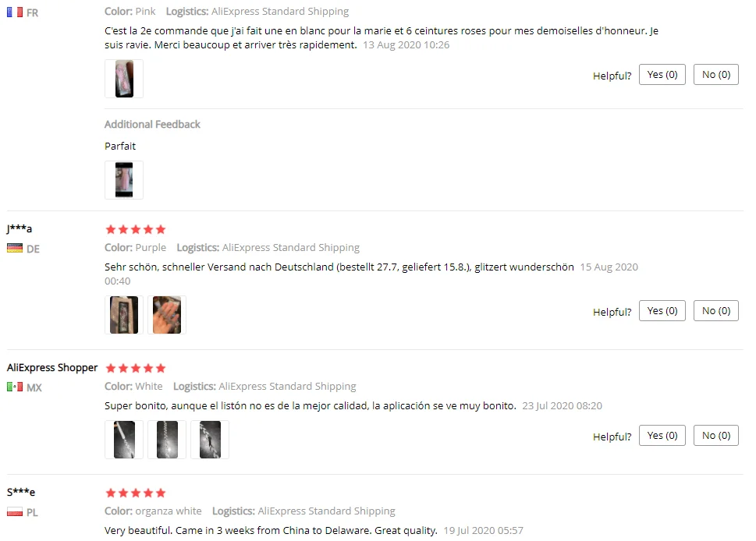Click the German flag icon beside DE
The width and height of the screenshot is (756, 541).
tap(15, 248)
